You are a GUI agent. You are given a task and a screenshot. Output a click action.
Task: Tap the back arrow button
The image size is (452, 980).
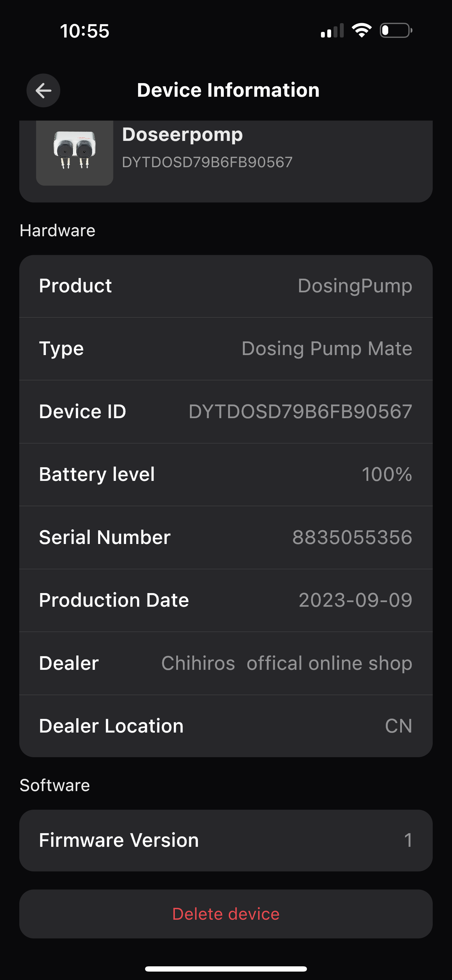43,90
